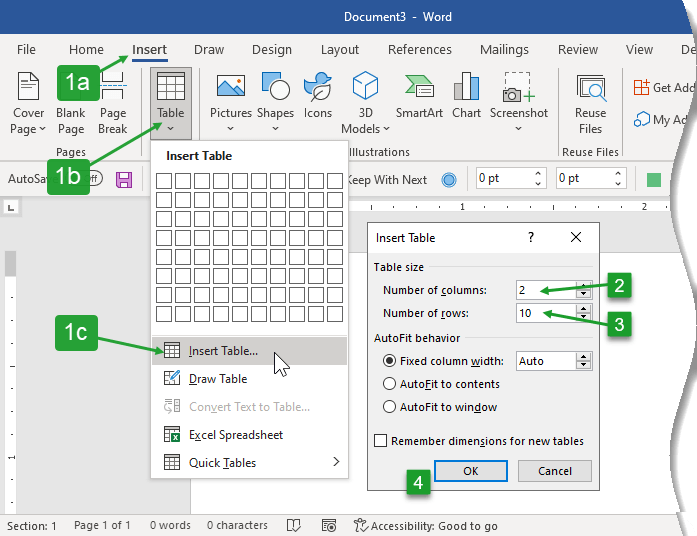Click Cancel in Insert Table dialog
Screen dimensions: 697x536
pyautogui.click(x=555, y=471)
